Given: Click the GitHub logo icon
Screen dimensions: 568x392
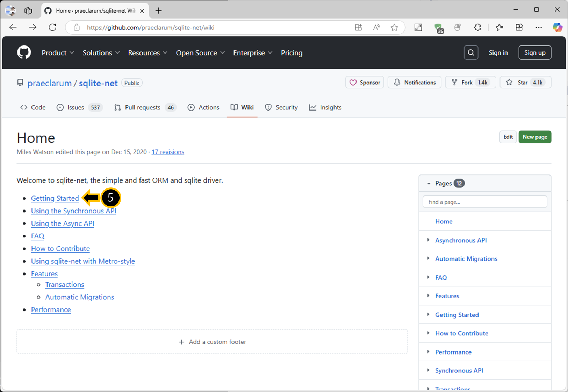Looking at the screenshot, I should 24,53.
